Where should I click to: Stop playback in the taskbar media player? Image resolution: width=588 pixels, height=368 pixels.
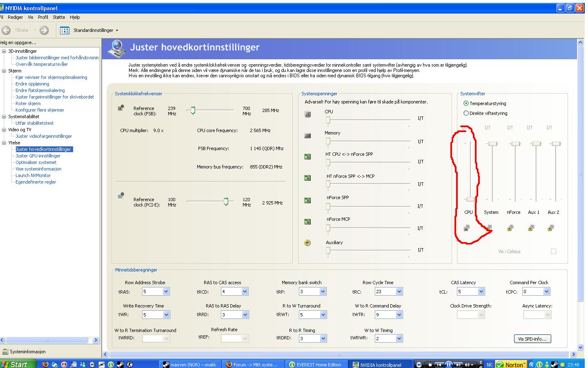[x=430, y=365]
